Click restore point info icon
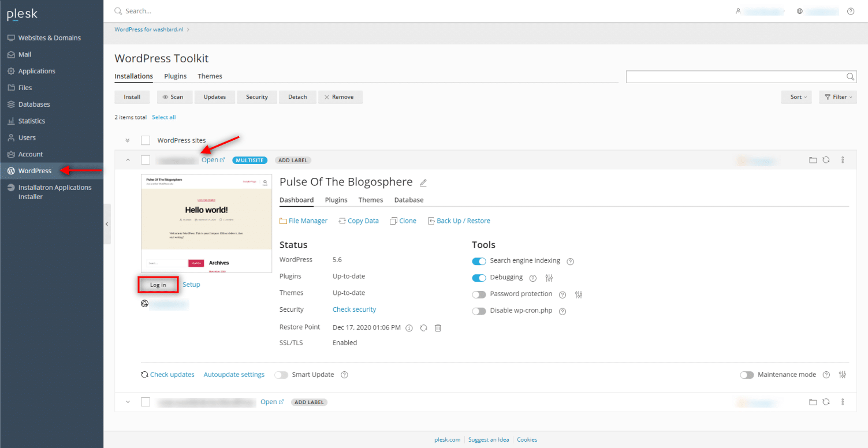Screen dimensions: 868x448 click(x=409, y=328)
